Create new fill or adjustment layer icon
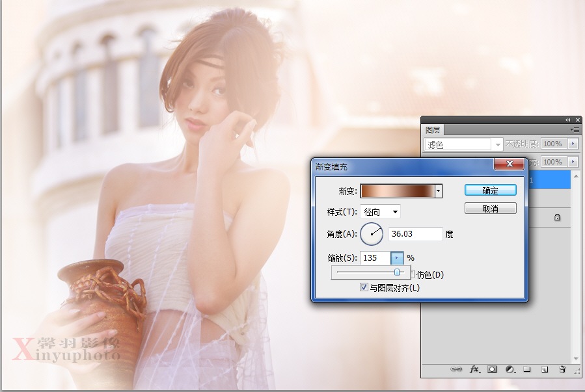 click(x=510, y=369)
